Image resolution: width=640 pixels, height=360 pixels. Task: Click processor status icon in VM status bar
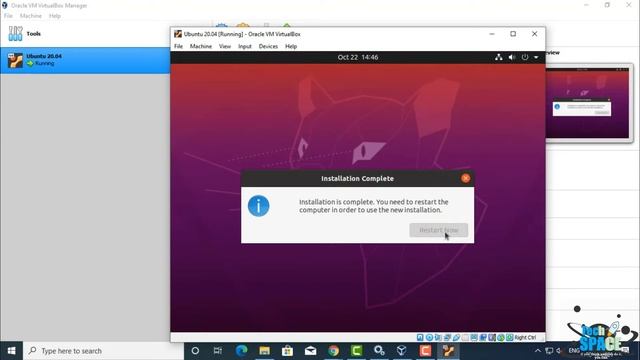[492, 338]
